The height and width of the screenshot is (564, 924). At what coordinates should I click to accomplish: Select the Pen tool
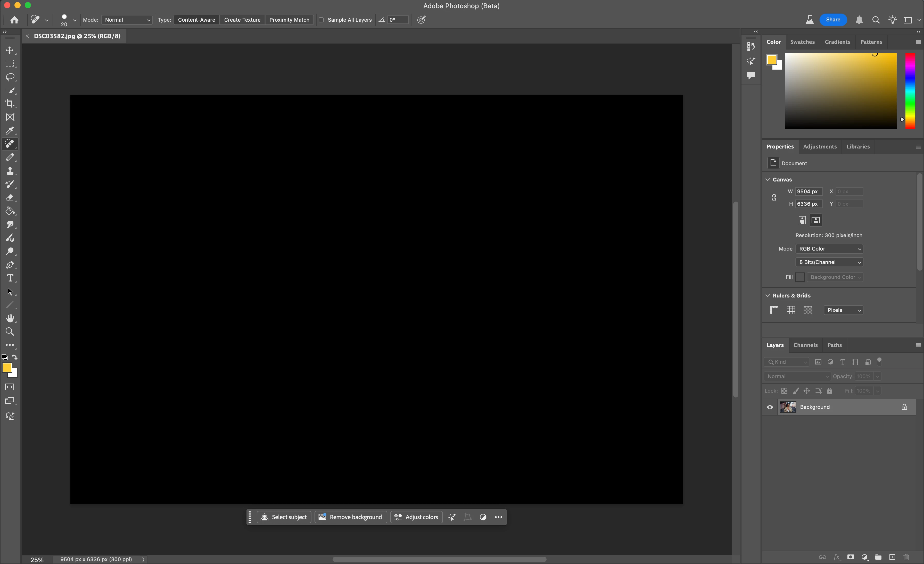pyautogui.click(x=10, y=265)
